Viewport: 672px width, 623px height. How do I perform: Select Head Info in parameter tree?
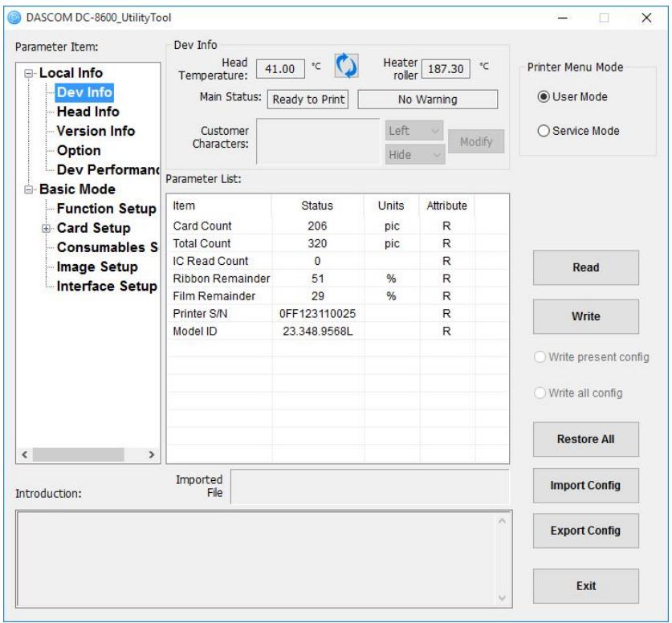pyautogui.click(x=88, y=112)
